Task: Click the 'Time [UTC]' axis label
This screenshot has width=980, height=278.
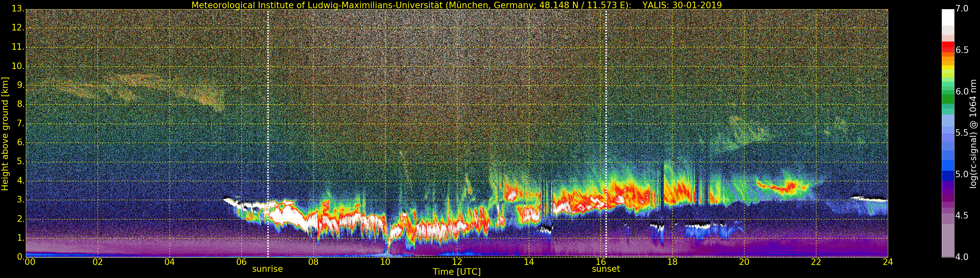Action: click(x=457, y=271)
